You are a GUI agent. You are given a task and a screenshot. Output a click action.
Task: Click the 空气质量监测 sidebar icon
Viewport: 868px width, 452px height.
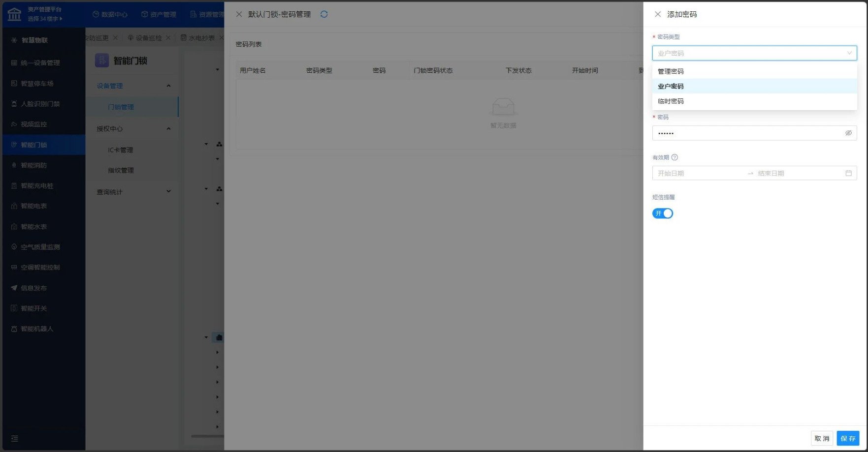click(x=14, y=247)
